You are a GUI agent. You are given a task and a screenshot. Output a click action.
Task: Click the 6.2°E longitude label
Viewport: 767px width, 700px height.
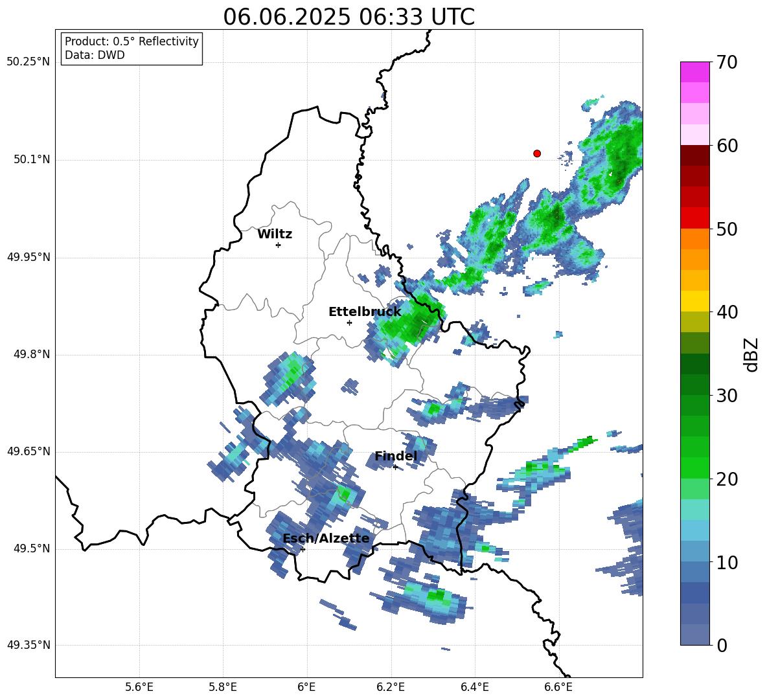coord(391,687)
